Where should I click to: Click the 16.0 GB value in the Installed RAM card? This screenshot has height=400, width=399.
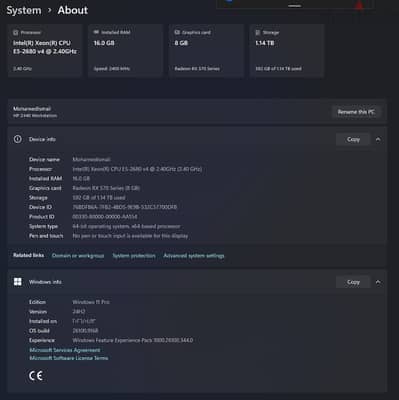pos(104,43)
